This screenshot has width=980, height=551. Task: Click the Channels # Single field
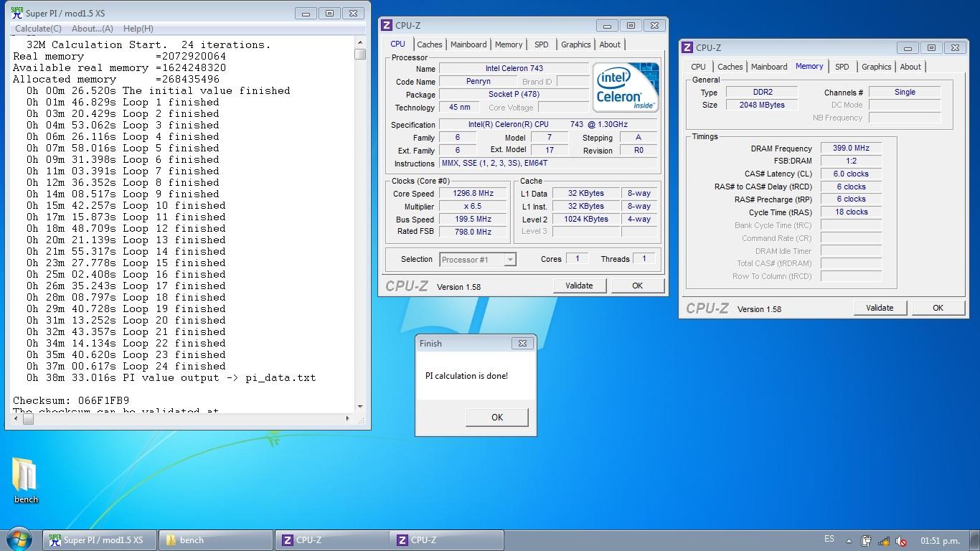(905, 92)
